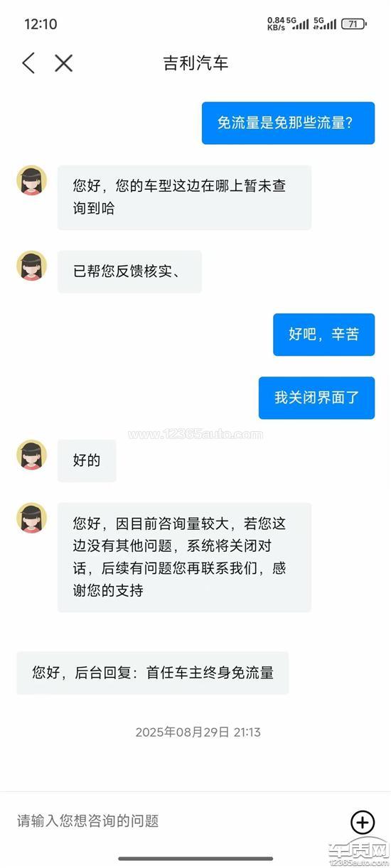Select the '我关闭界面了' message bubble
Screen dimensions: 391x868
pos(316,398)
